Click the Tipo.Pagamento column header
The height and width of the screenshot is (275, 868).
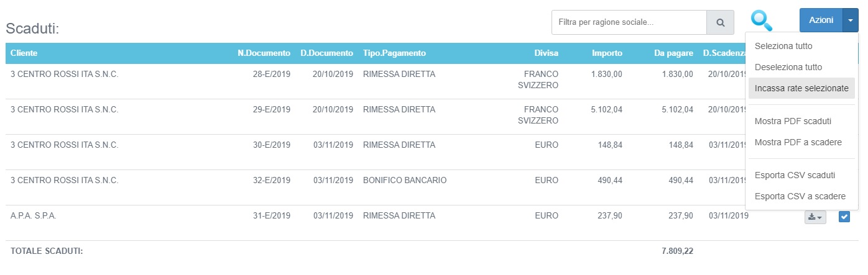point(394,53)
